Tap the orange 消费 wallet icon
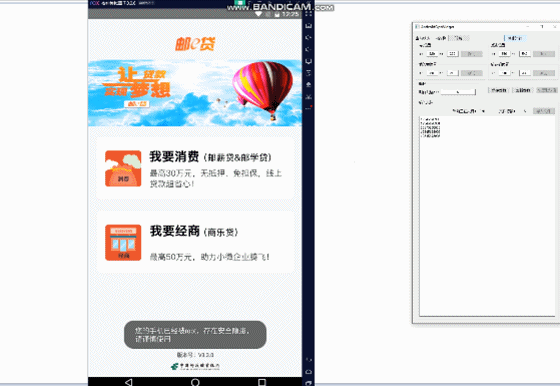 point(123,169)
